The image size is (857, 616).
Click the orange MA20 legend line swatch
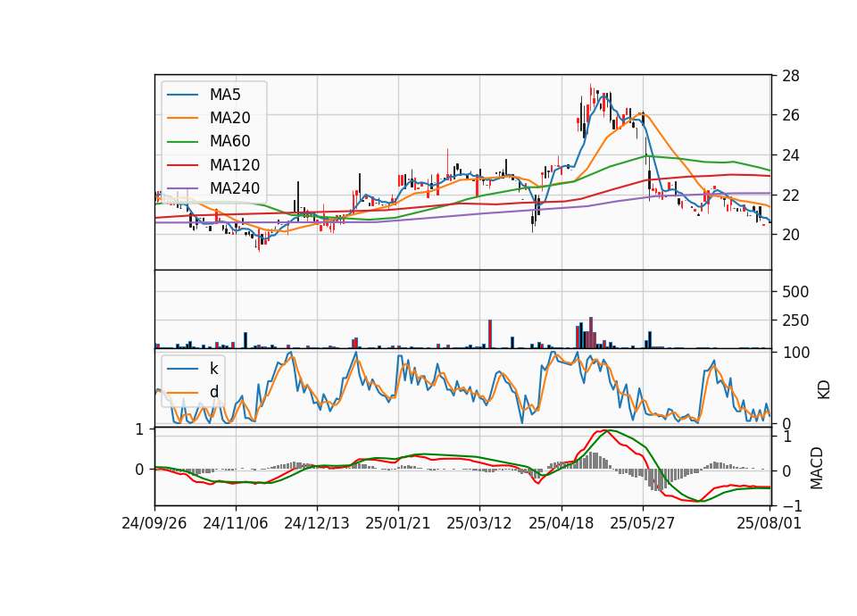click(182, 118)
